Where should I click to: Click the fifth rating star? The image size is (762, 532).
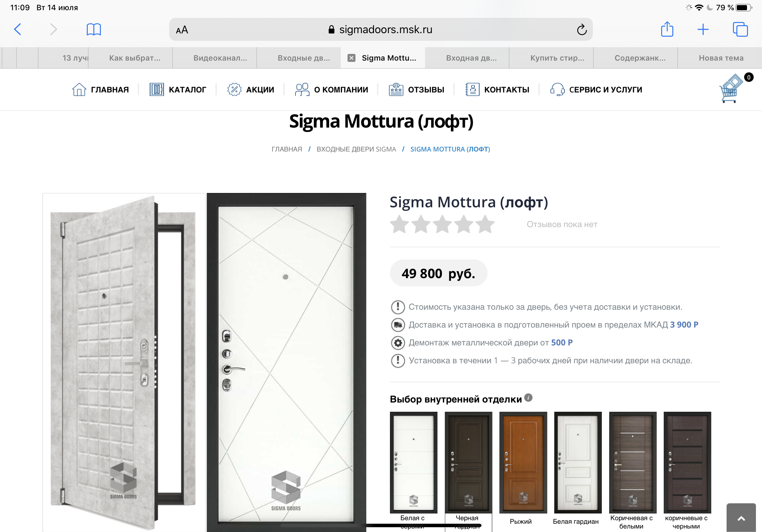(x=485, y=225)
